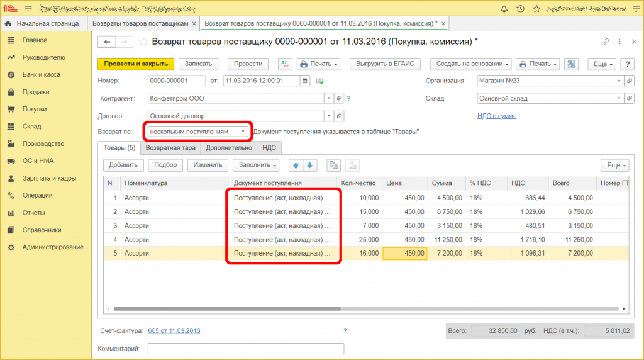Open the main menu hamburger icon
Viewport: 644px width, 360px height.
pos(28,8)
